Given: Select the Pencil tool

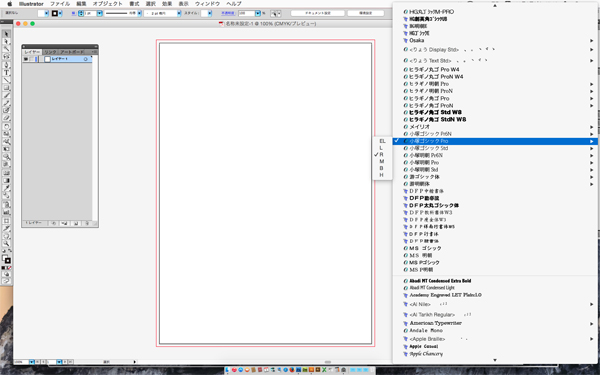Looking at the screenshot, I should [7, 103].
